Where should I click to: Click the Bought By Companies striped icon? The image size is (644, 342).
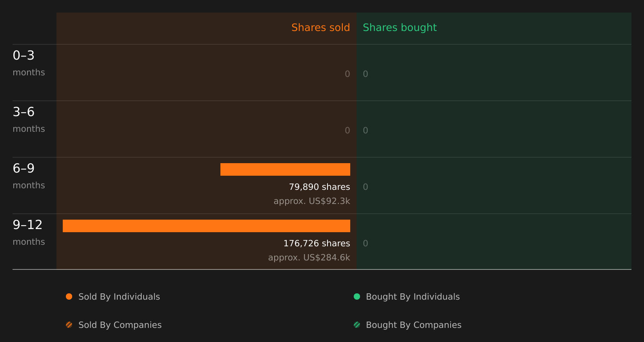point(357,325)
